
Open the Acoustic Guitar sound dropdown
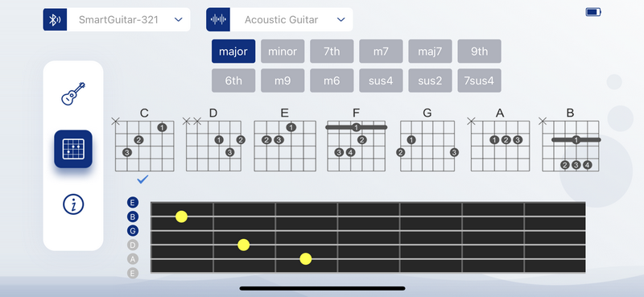(x=279, y=19)
